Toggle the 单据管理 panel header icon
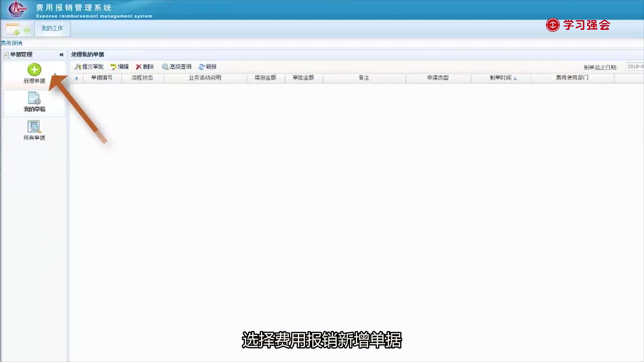The width and height of the screenshot is (644, 362). coord(6,54)
